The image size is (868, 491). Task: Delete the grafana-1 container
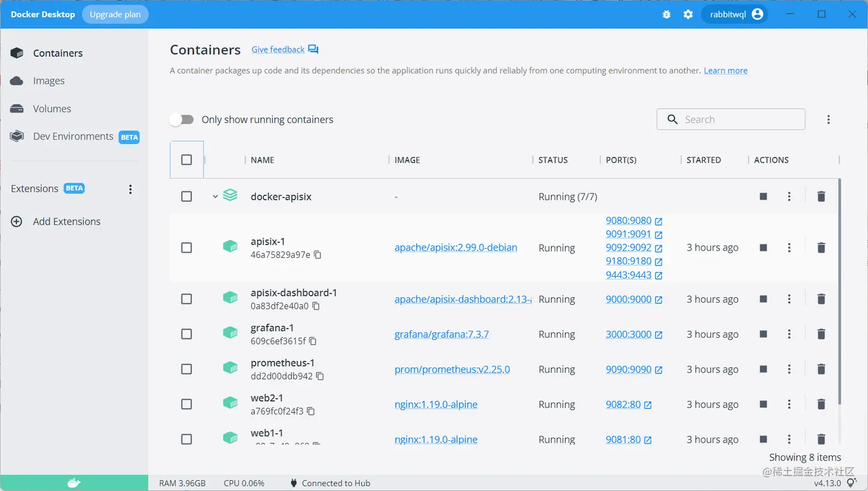tap(821, 334)
